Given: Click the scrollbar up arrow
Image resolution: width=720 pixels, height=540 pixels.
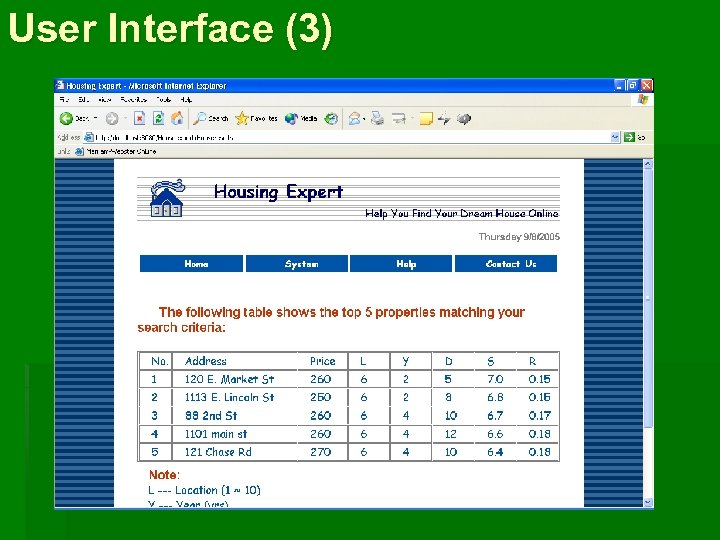Looking at the screenshot, I should (x=648, y=164).
